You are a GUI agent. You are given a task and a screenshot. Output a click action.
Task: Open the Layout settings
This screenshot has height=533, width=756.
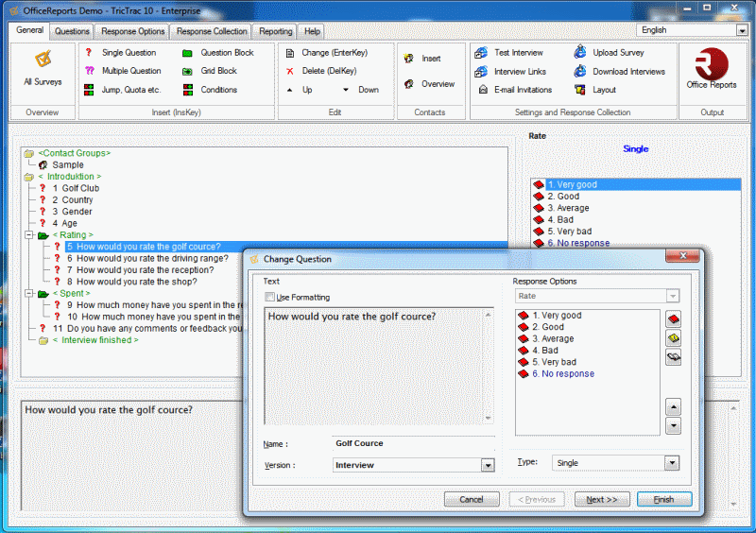(595, 90)
